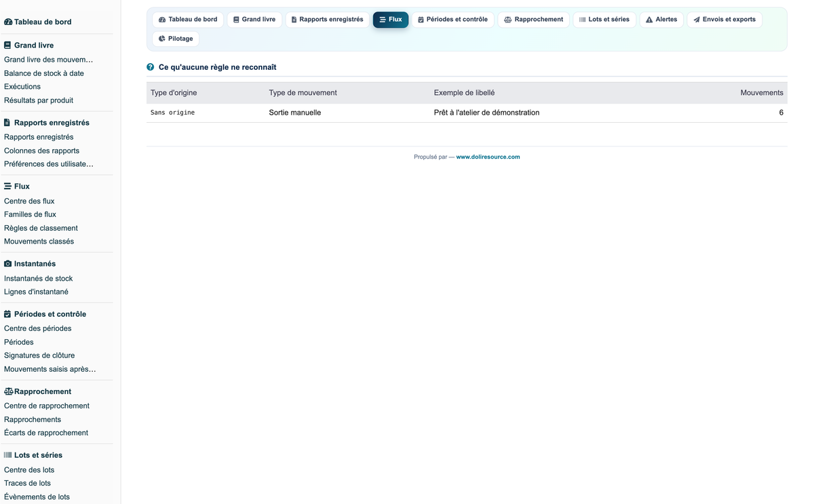Switch to the Pilotage tab

pyautogui.click(x=176, y=39)
